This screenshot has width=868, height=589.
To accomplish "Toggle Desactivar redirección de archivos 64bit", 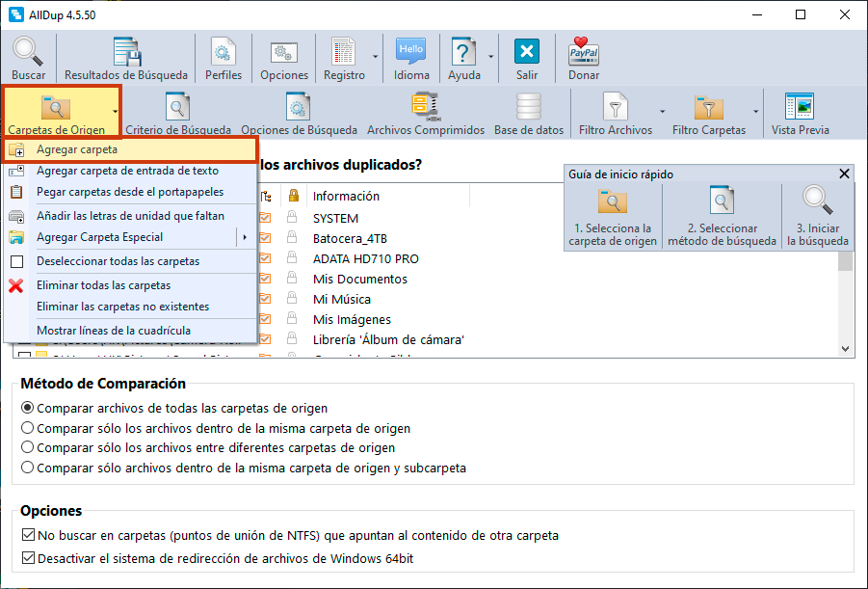I will (28, 558).
